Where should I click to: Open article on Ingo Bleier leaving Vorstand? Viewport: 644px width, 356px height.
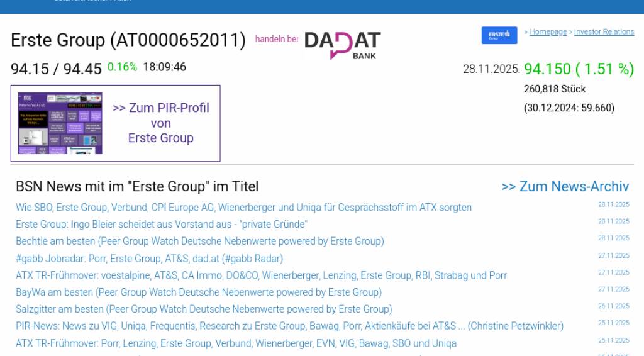[x=162, y=225]
